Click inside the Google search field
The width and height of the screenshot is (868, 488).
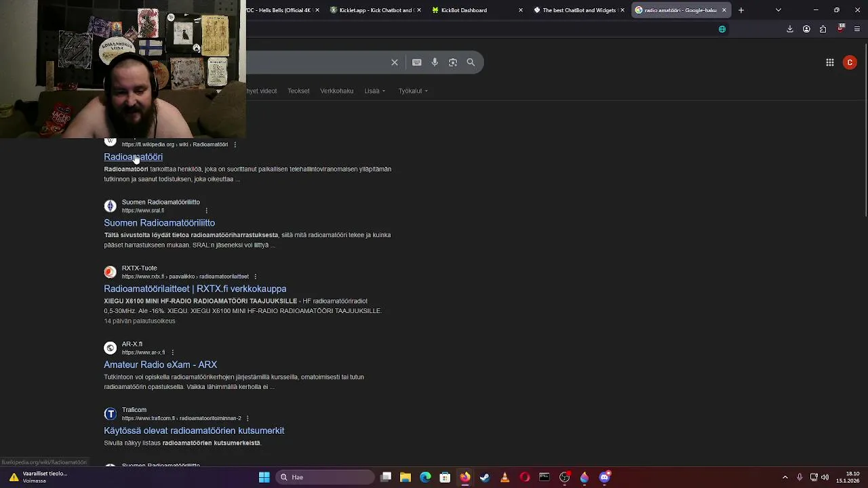(315, 62)
